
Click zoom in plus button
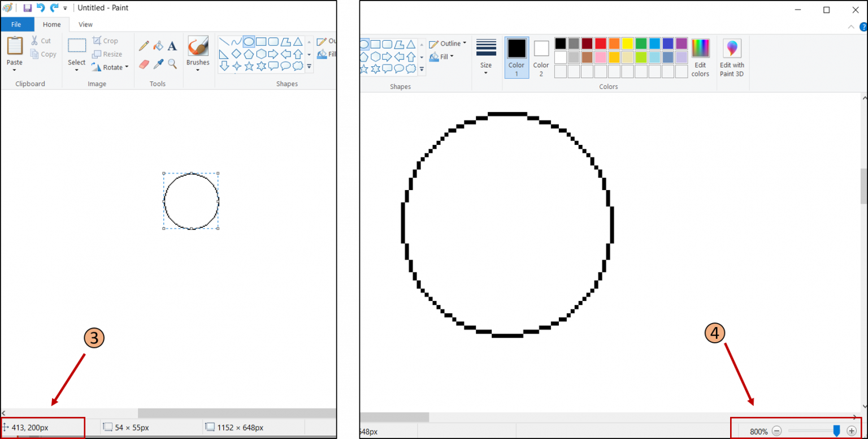point(852,431)
